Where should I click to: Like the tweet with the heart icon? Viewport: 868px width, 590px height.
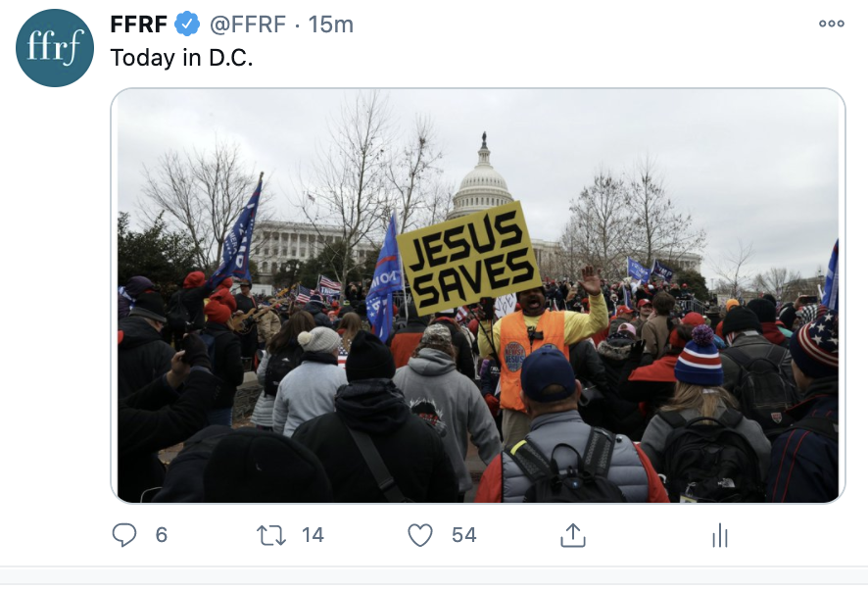click(420, 535)
